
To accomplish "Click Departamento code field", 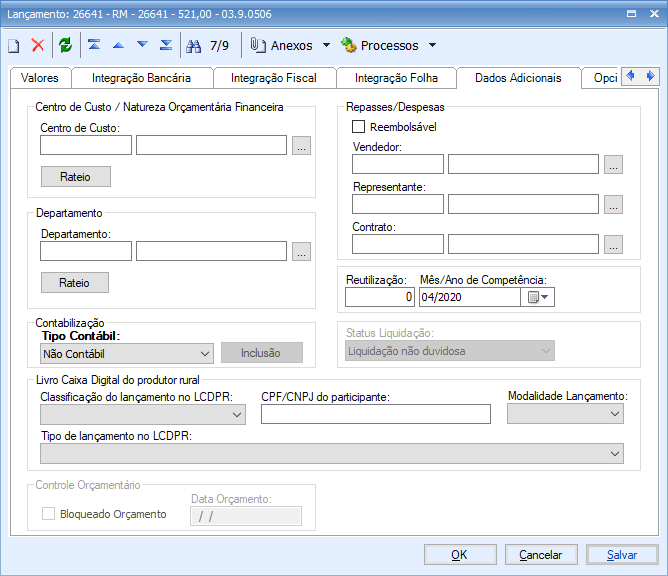I will click(86, 251).
